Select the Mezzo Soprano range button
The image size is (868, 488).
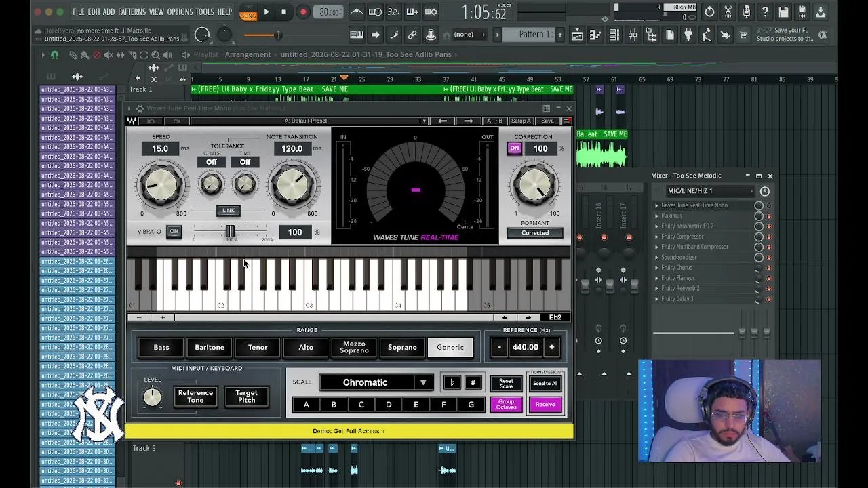pos(354,347)
